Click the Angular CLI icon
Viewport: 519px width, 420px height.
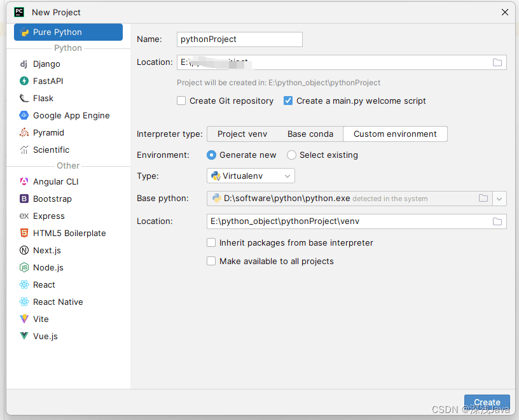click(x=24, y=181)
